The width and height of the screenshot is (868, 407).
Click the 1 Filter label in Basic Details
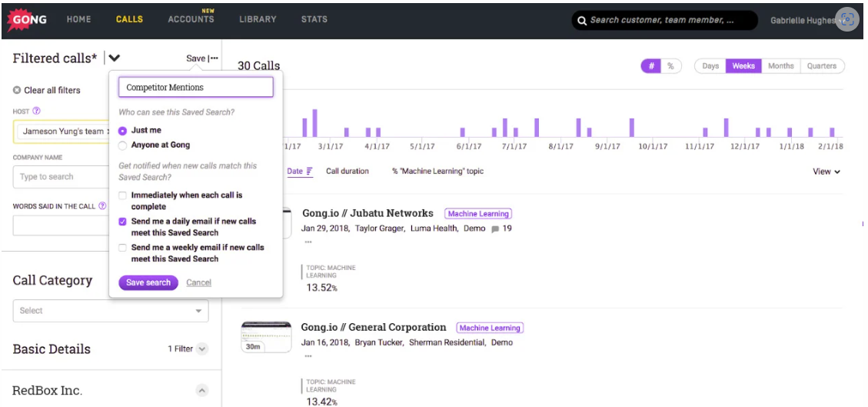[x=181, y=349]
